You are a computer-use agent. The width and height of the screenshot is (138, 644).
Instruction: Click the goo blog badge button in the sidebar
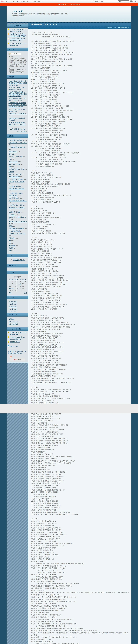click(18, 359)
